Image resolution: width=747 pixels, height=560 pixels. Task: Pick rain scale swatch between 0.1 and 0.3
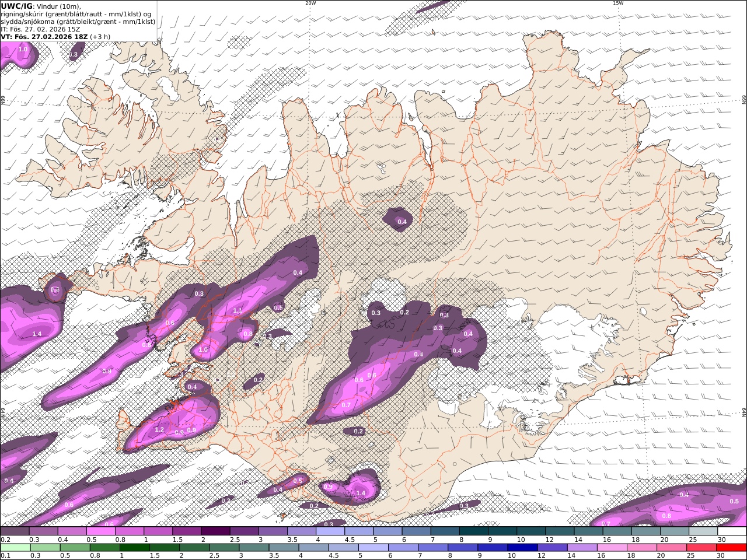tap(15, 548)
